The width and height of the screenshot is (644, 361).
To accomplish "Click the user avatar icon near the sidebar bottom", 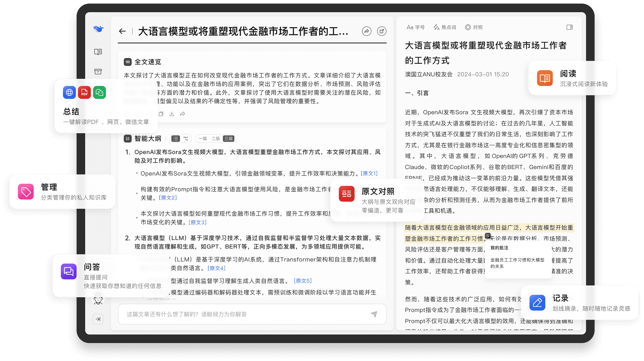I will point(98,300).
